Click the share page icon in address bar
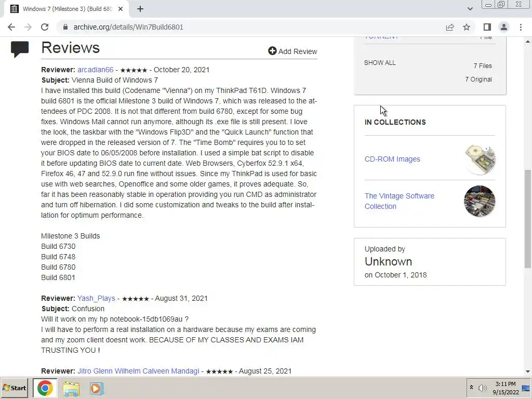 click(450, 27)
